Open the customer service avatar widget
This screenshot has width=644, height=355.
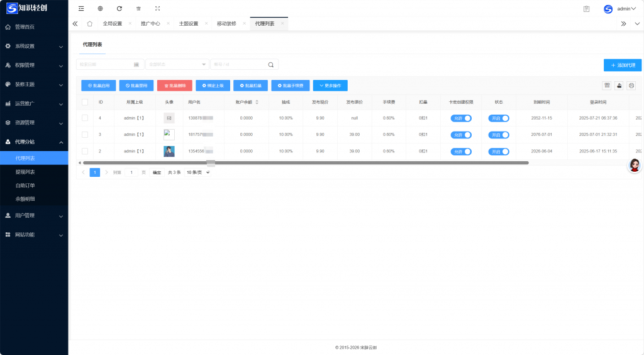[x=635, y=165]
